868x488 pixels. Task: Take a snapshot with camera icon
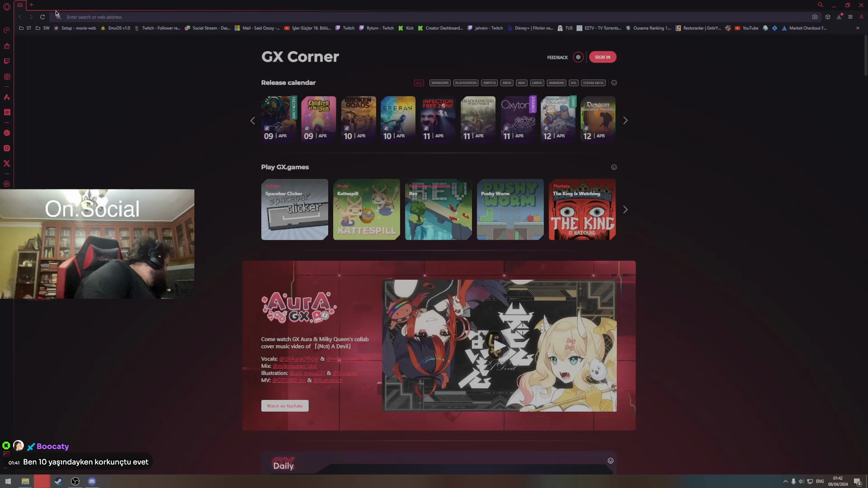coord(815,17)
